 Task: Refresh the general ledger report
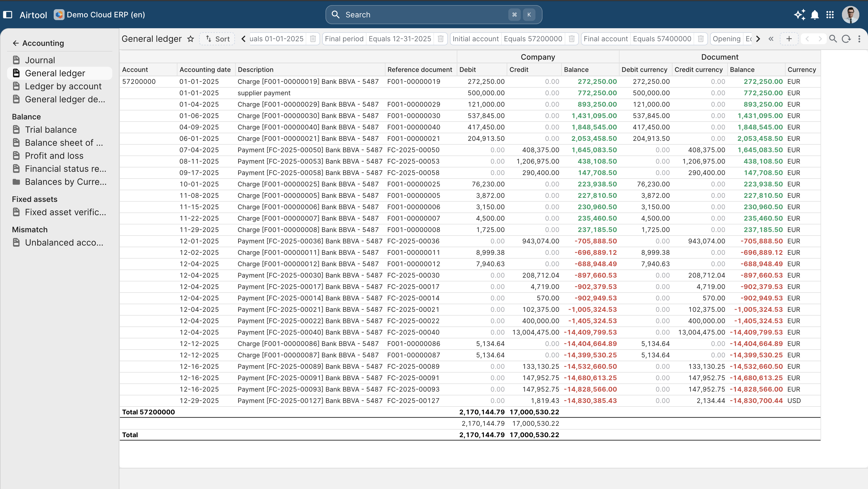[x=846, y=39]
